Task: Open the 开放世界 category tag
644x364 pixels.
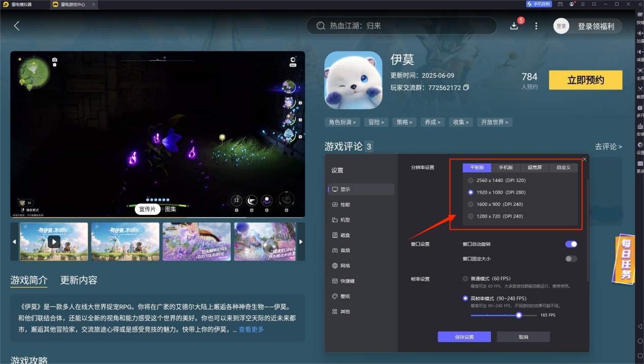Action: [495, 122]
